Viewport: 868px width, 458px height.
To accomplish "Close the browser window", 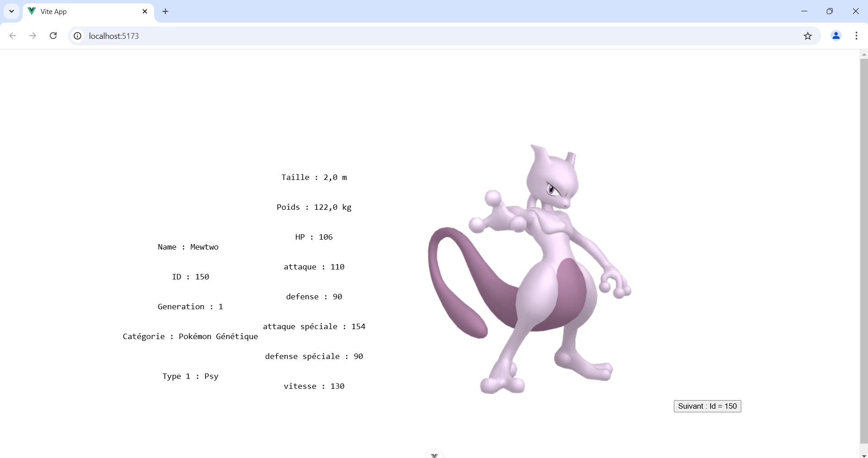I will tap(855, 11).
